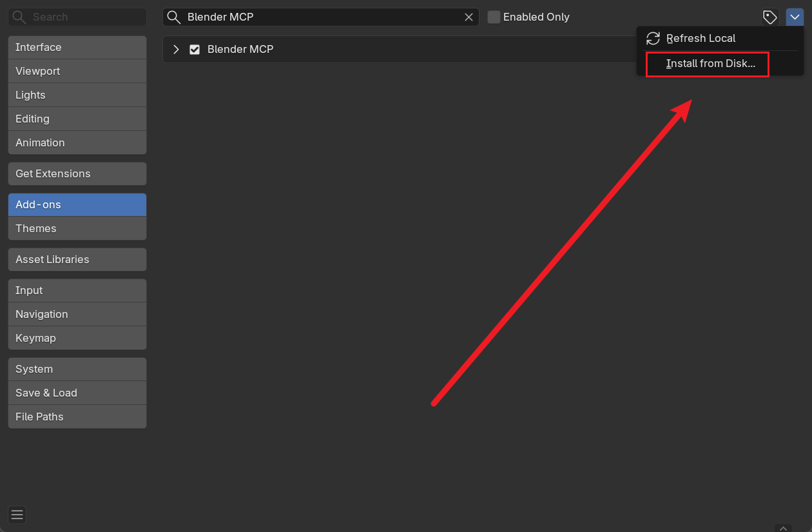
Task: Open the Keymap section
Action: 77,338
